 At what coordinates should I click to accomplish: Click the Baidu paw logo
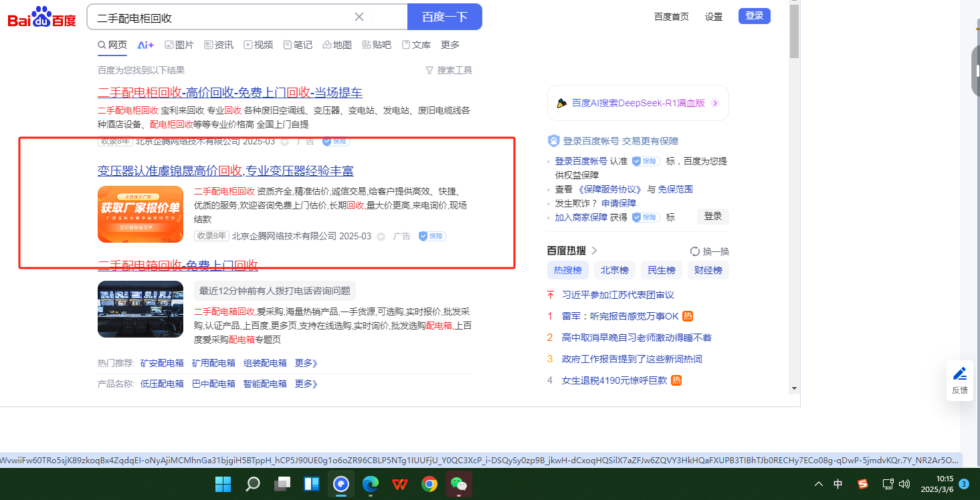[41, 17]
